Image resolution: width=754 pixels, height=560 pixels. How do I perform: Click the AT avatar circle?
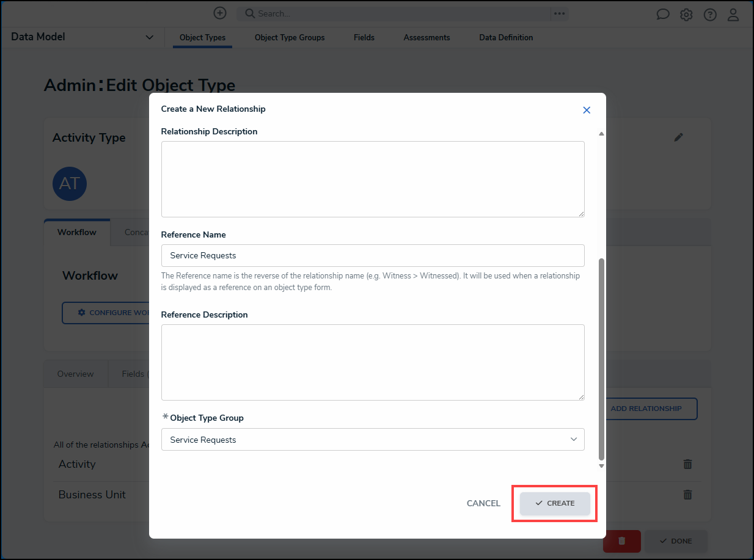coord(70,183)
